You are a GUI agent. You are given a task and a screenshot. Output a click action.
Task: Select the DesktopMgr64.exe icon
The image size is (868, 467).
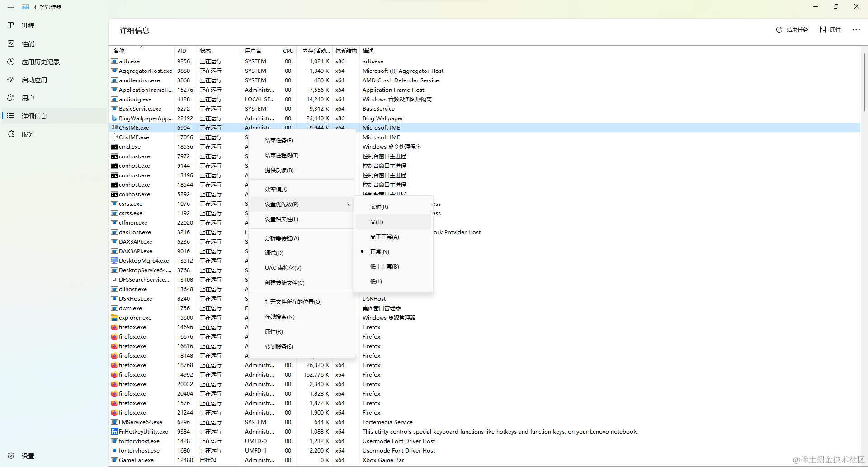(x=114, y=261)
